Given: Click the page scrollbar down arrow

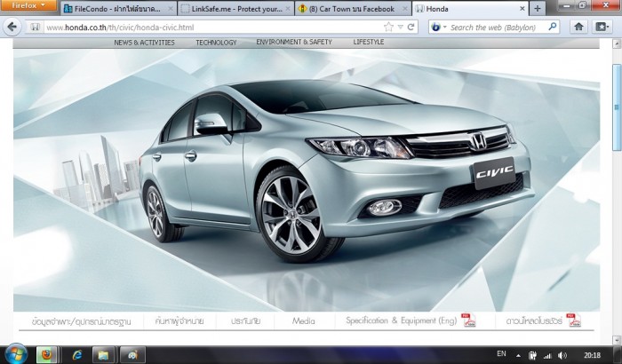Looking at the screenshot, I should point(617,340).
